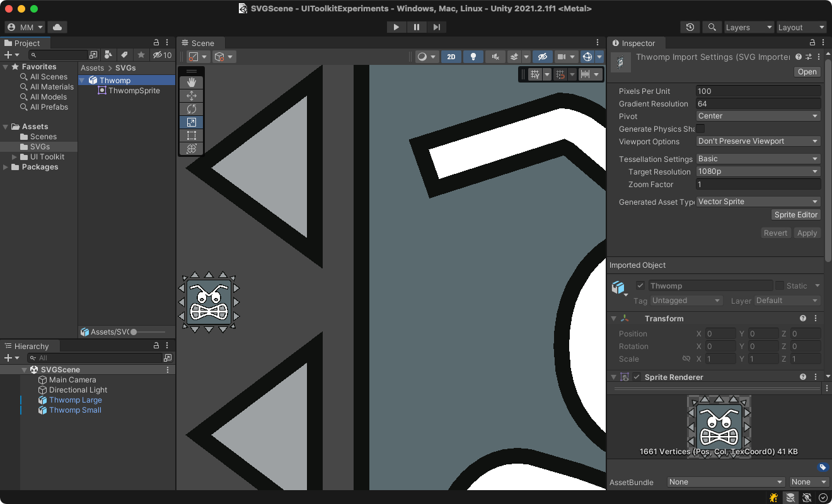This screenshot has width=832, height=504.
Task: Click the asset label tag icon
Action: [822, 467]
